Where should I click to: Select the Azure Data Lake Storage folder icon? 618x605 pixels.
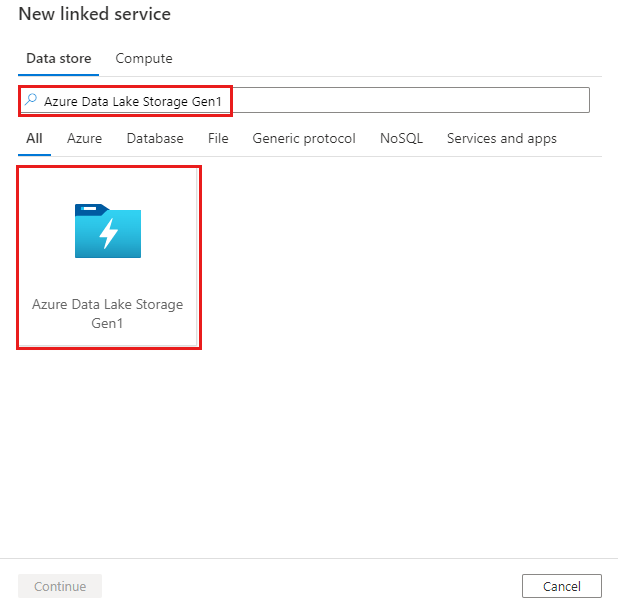108,231
